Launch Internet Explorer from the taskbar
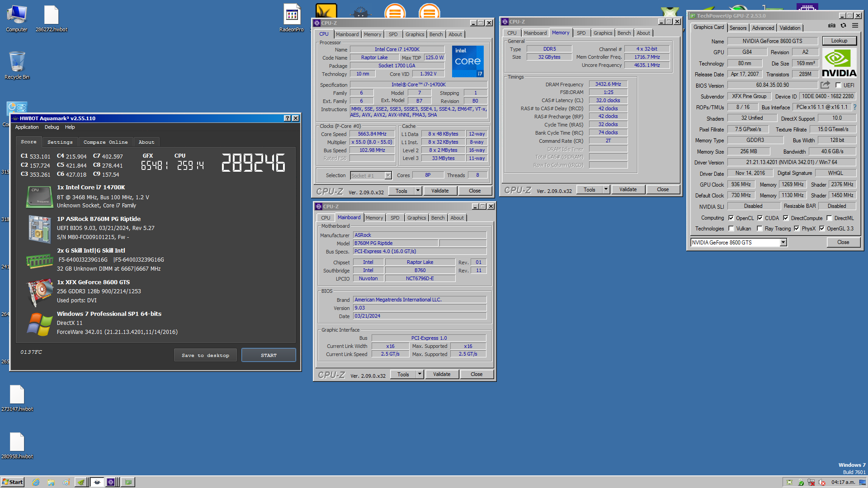868x488 pixels. [36, 482]
